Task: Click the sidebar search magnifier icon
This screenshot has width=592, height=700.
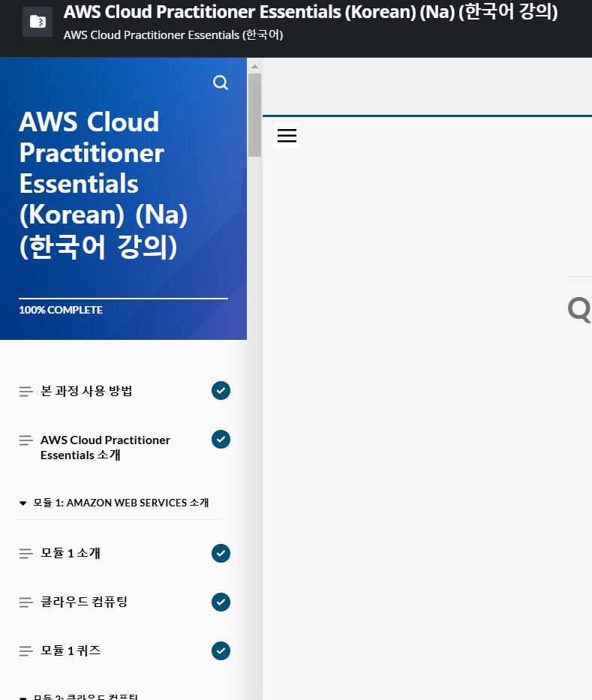Action: pyautogui.click(x=220, y=83)
